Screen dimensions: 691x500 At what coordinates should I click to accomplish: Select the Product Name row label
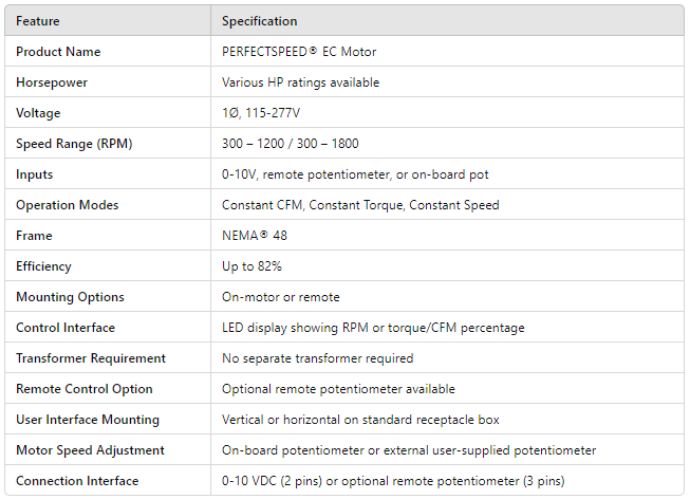(58, 52)
